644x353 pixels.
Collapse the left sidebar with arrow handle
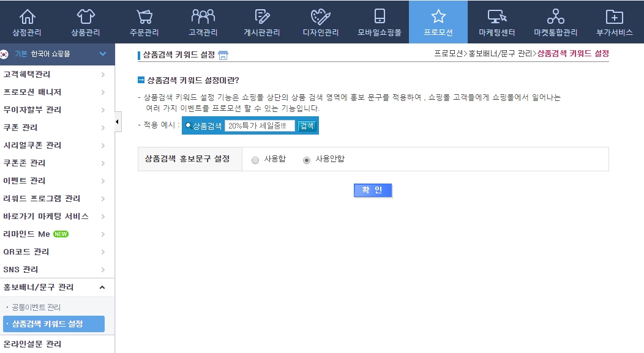tap(118, 122)
